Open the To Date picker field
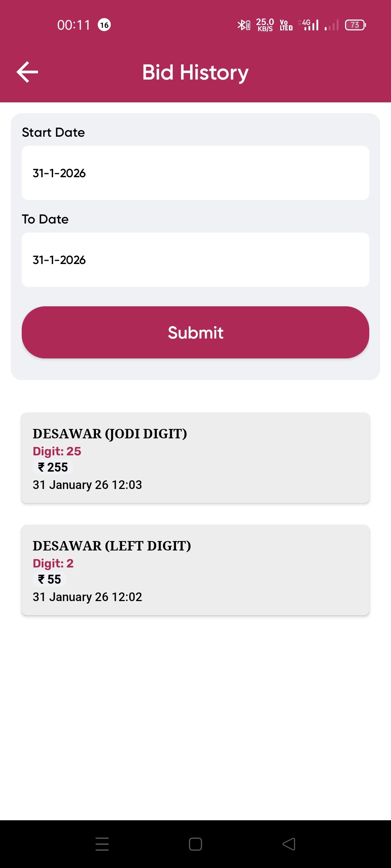391x868 pixels. click(195, 260)
